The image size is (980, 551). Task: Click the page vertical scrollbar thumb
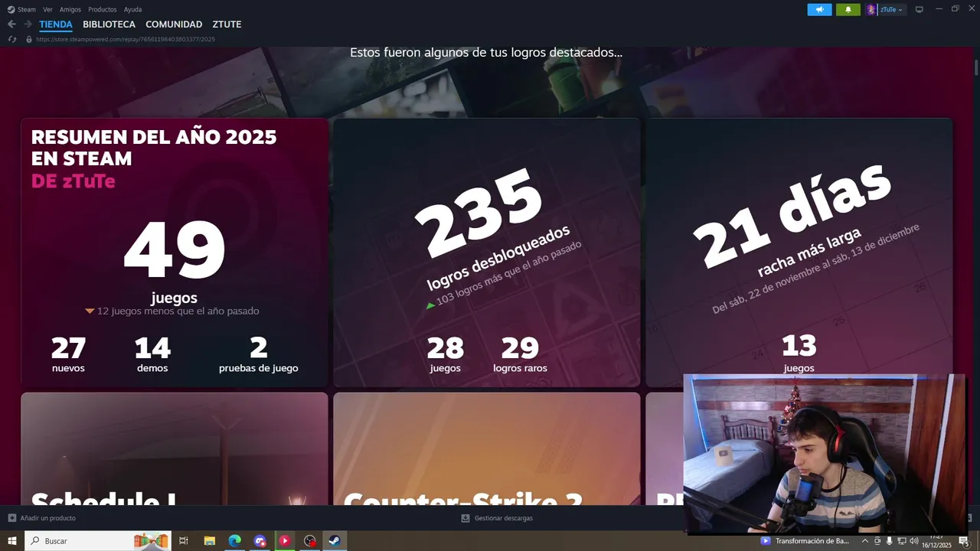coord(976,67)
